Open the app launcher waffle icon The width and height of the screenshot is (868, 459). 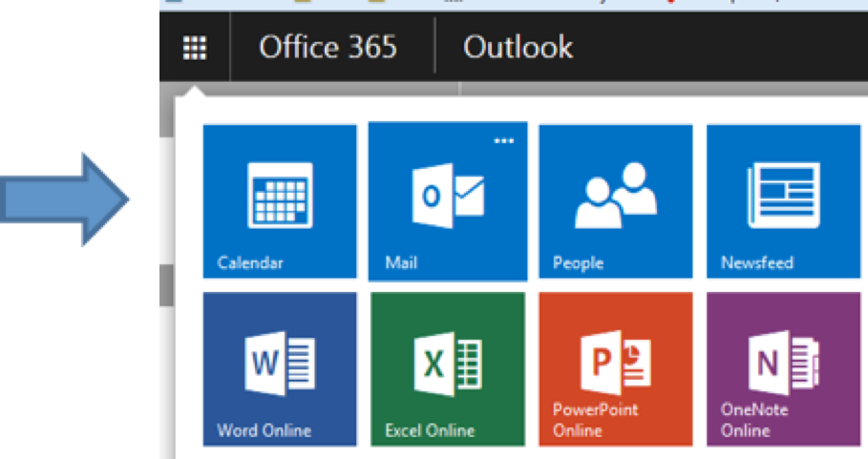194,48
